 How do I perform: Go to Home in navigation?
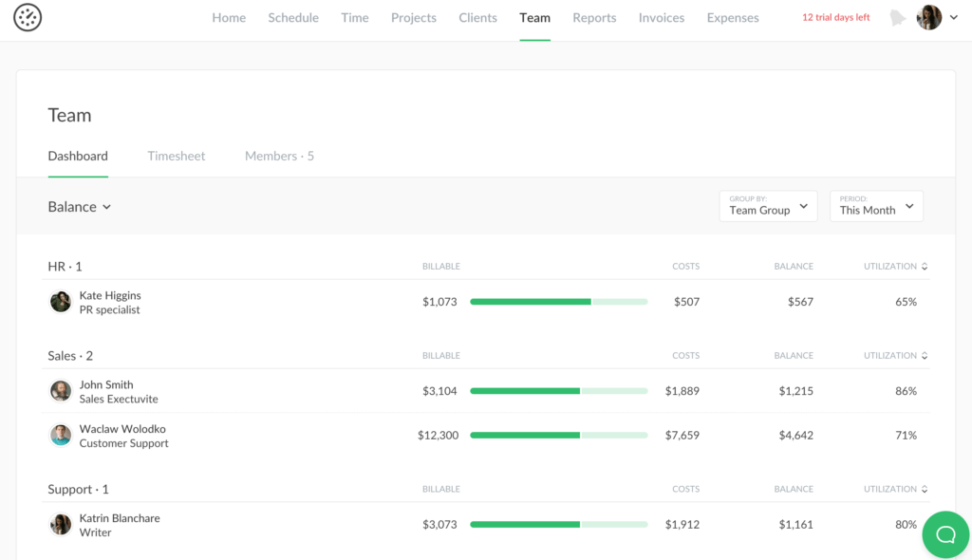pos(229,17)
